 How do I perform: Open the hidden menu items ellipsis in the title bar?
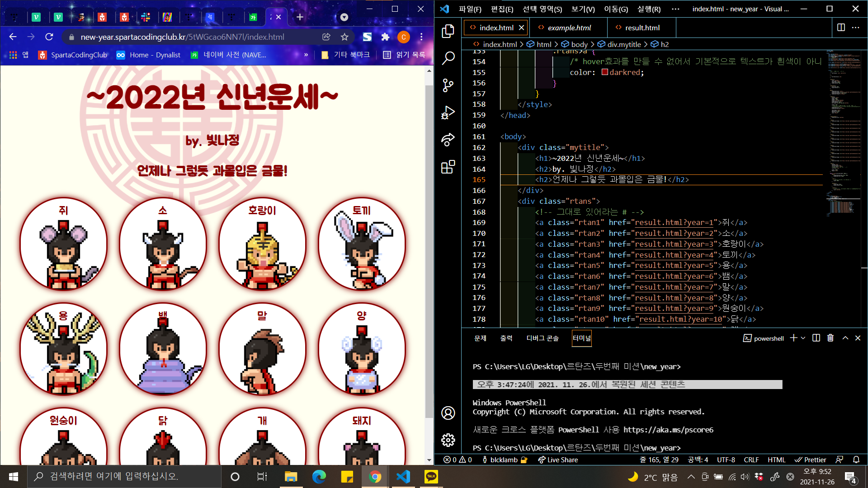(675, 9)
